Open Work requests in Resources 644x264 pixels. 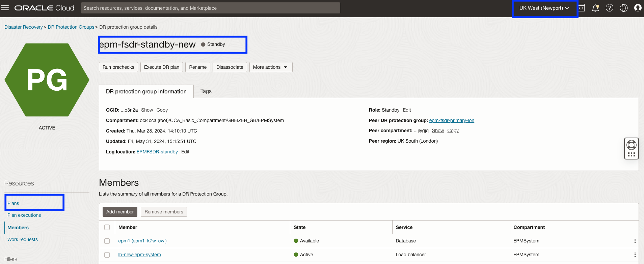(23, 239)
